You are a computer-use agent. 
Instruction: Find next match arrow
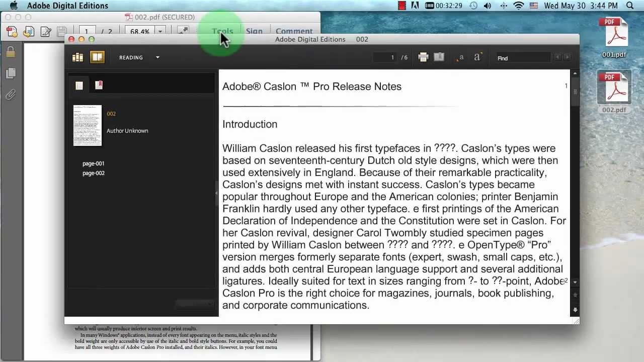[x=567, y=58]
